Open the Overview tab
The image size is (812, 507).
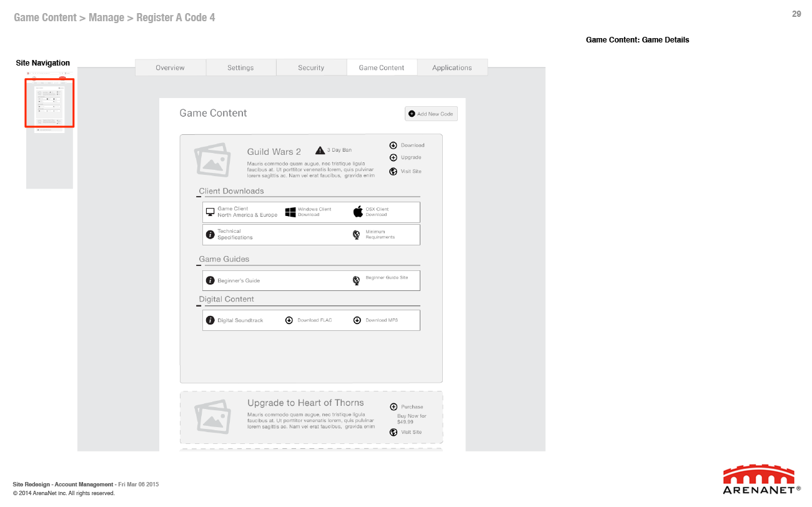(x=171, y=67)
